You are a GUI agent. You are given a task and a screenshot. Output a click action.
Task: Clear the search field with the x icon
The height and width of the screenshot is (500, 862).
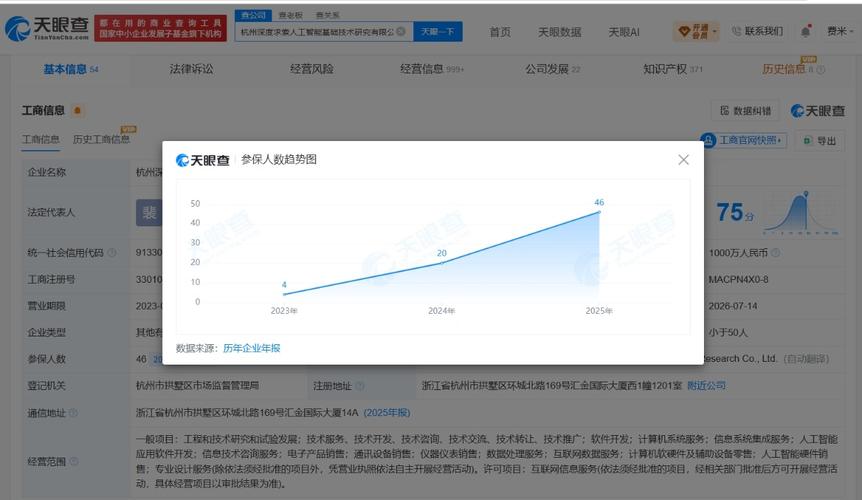click(401, 31)
